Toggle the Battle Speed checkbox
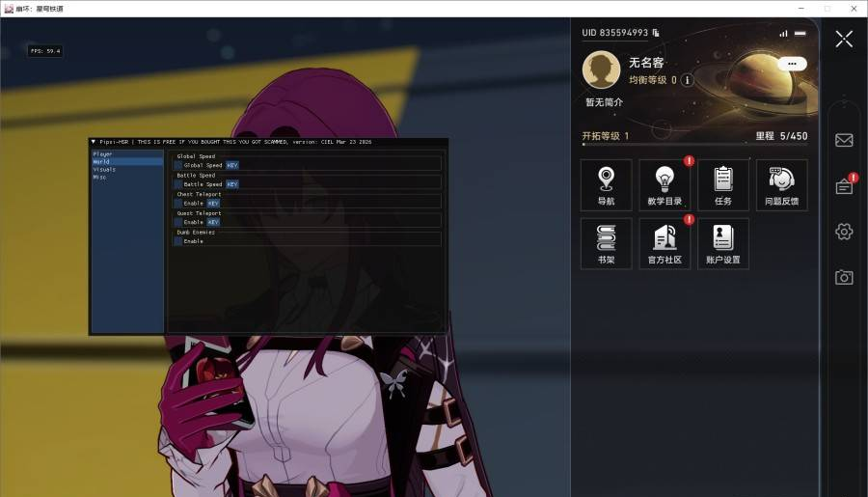This screenshot has height=497, width=868. tap(178, 184)
